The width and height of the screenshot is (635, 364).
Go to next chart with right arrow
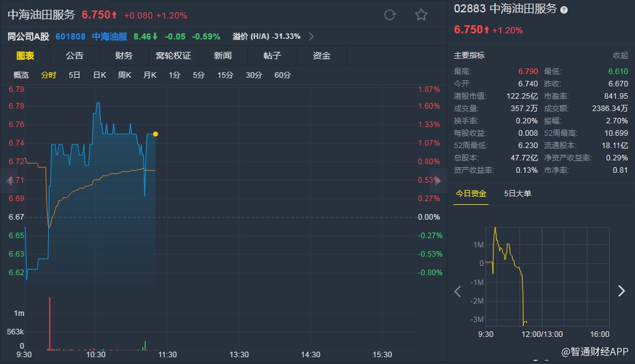(438, 181)
